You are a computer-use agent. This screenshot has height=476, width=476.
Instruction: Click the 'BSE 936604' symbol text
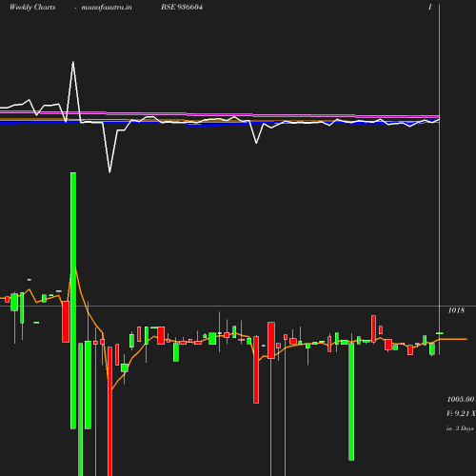point(182,7)
